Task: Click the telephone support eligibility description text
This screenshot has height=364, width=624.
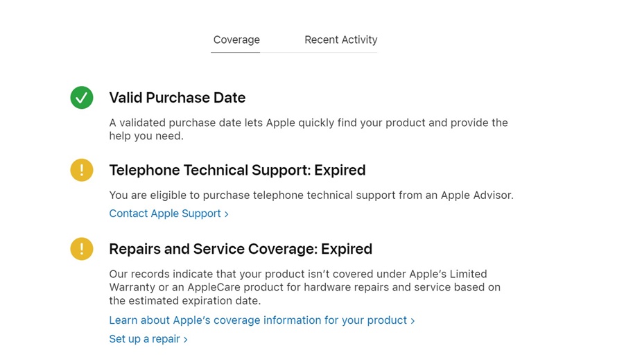Action: [311, 196]
